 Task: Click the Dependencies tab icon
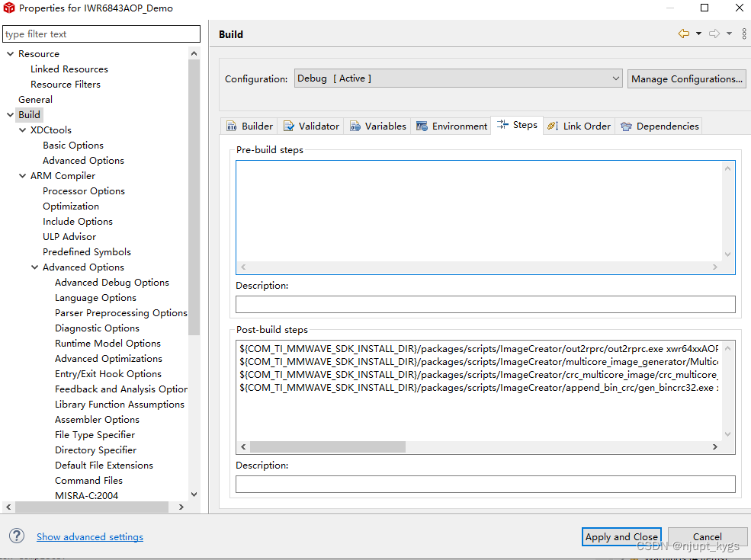point(626,126)
